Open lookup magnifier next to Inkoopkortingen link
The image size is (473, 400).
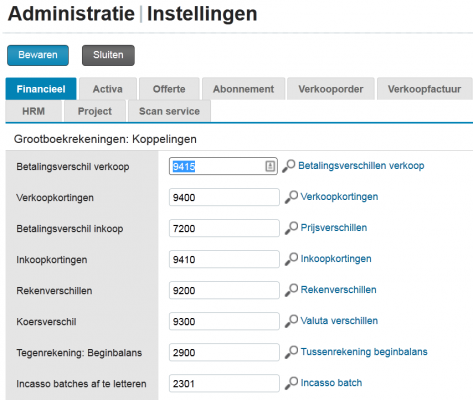[x=291, y=259]
